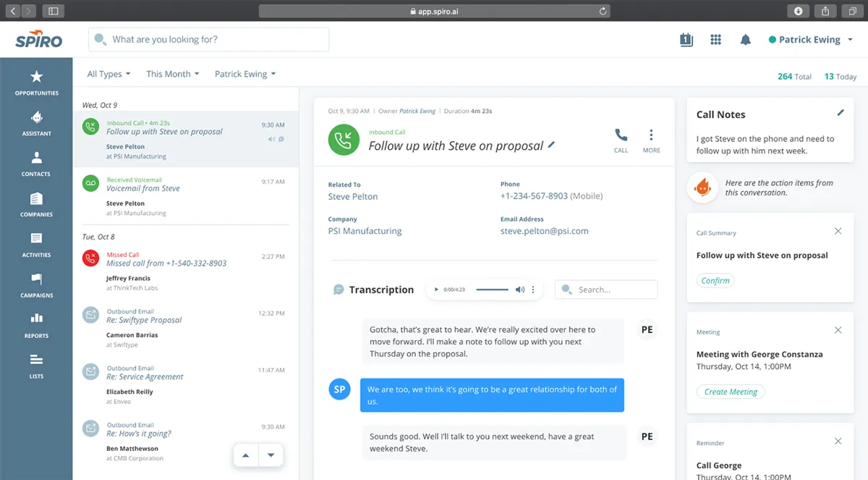Open the Re: Swiftype Proposal email
868x480 pixels.
186,327
